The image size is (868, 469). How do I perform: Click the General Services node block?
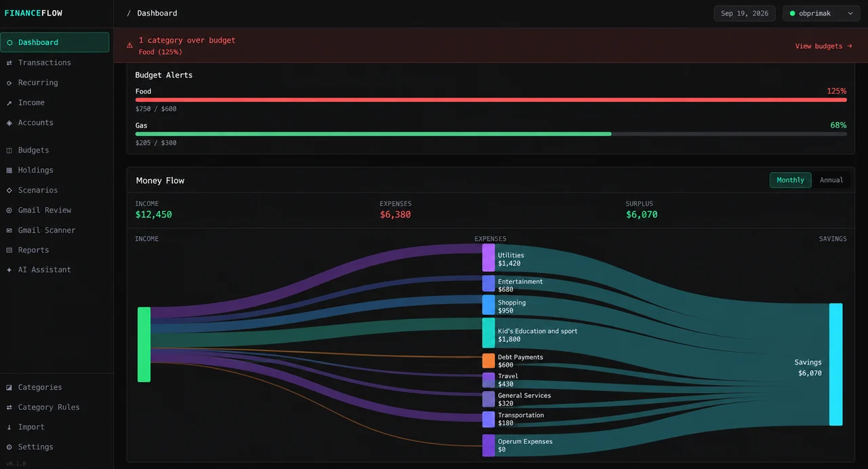tap(488, 399)
